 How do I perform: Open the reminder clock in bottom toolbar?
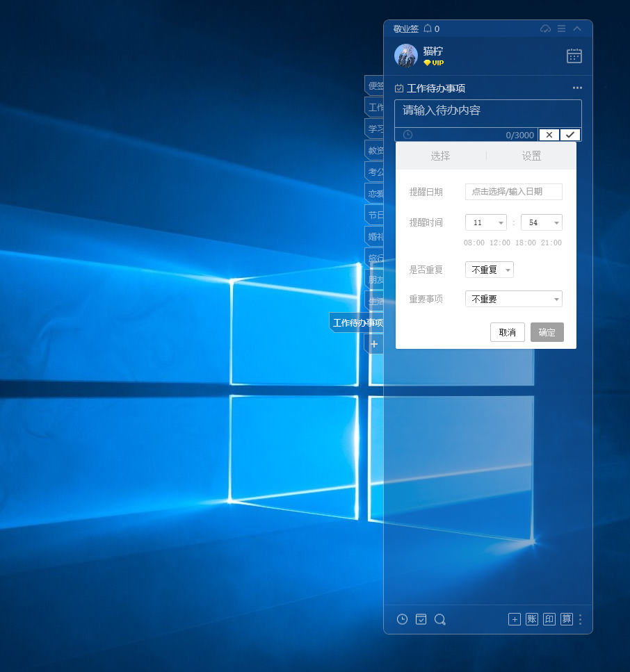402,619
